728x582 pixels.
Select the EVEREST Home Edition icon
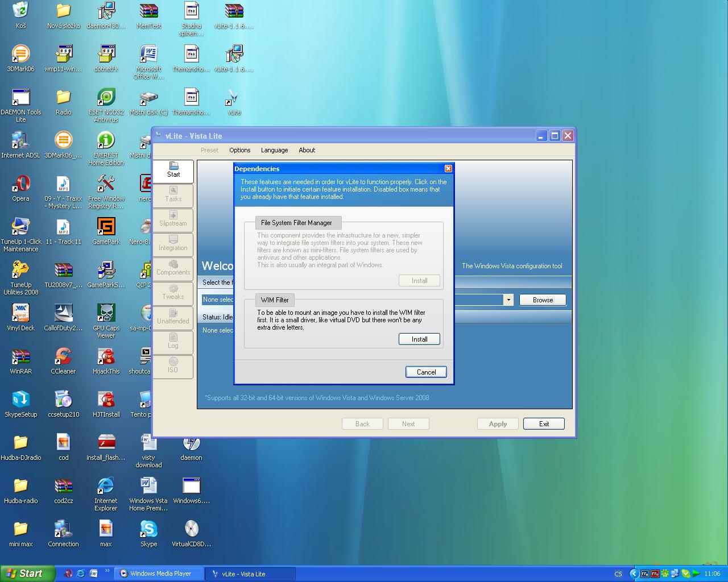point(106,148)
